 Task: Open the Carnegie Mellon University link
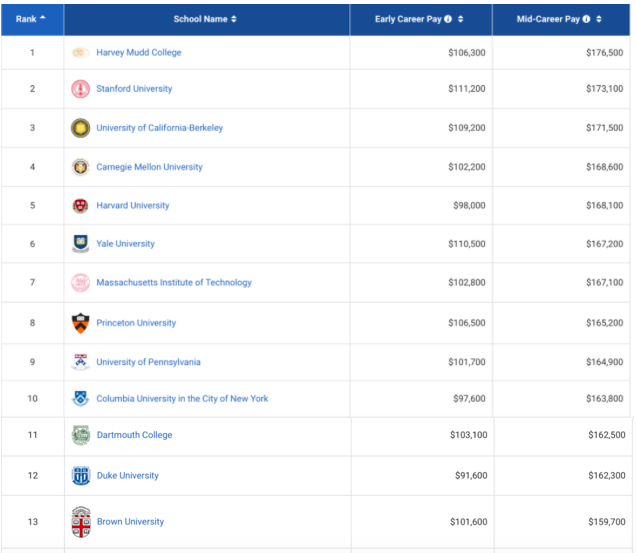pyautogui.click(x=149, y=167)
